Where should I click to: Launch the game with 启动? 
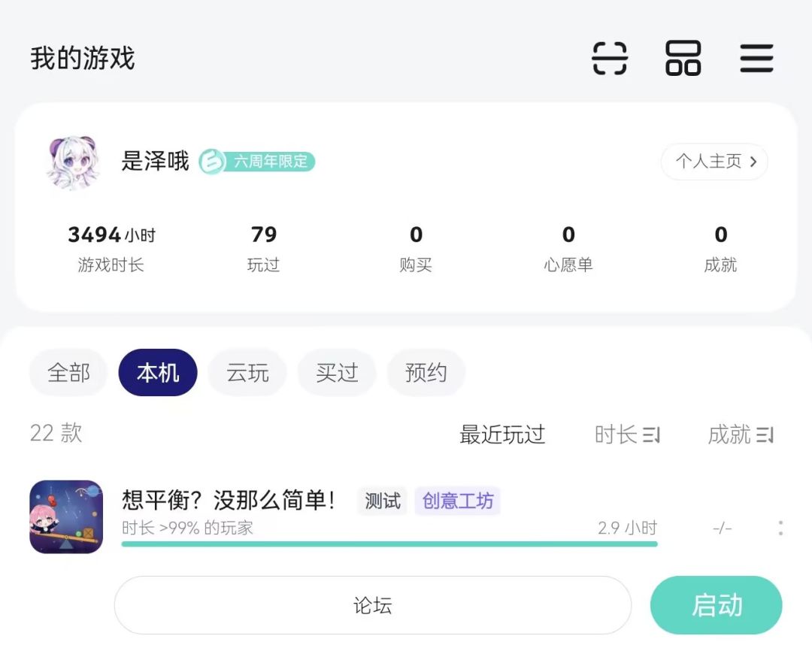point(717,605)
